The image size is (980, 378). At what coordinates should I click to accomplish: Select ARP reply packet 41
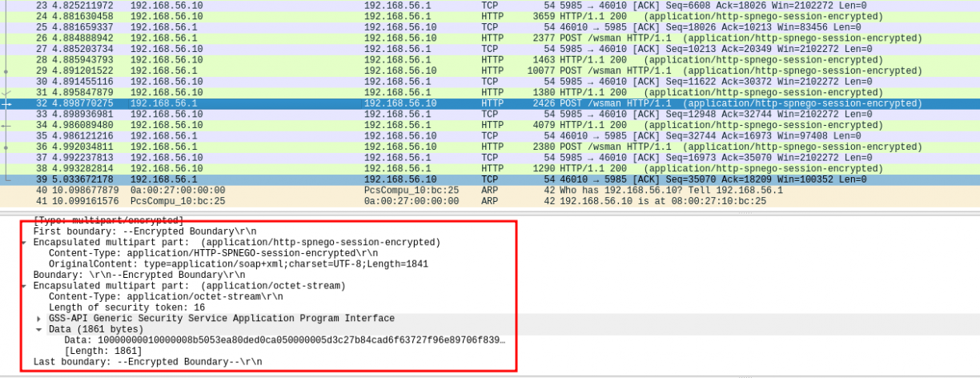[x=480, y=201]
